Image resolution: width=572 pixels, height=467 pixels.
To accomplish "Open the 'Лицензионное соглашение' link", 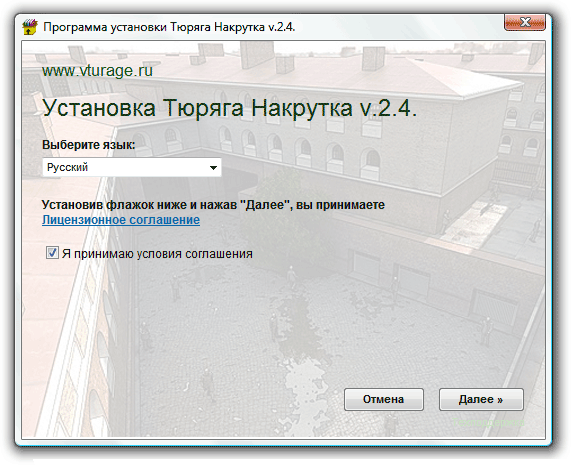I will 121,220.
